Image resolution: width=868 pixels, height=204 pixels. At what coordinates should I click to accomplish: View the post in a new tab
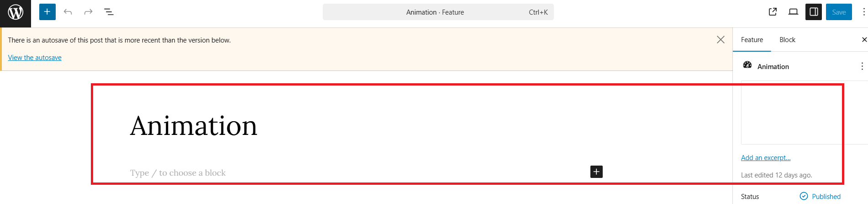click(773, 12)
